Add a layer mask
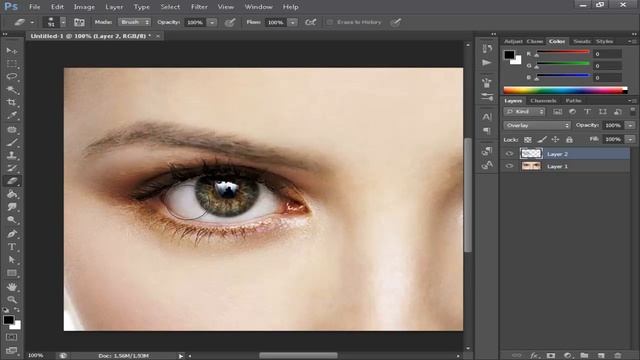This screenshot has width=640, height=360. point(551,356)
